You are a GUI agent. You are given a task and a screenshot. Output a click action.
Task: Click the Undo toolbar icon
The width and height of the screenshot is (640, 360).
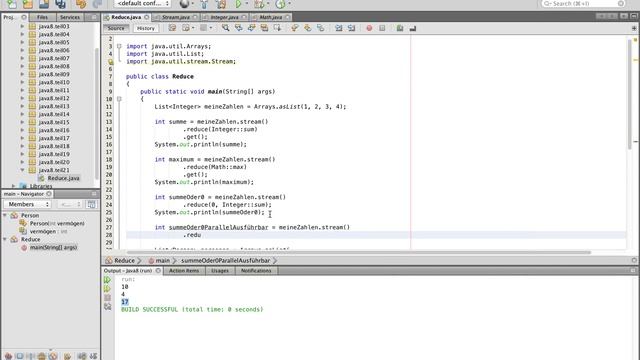pos(81,4)
